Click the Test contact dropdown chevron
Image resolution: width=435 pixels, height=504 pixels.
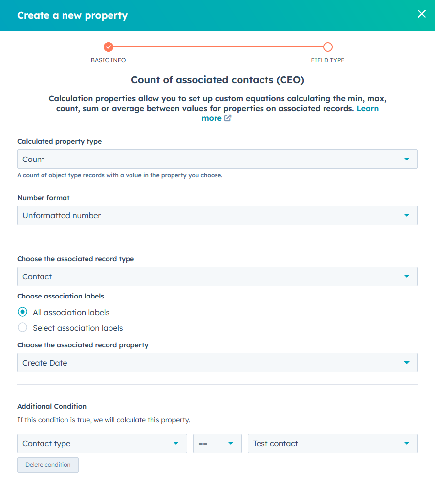click(x=406, y=443)
